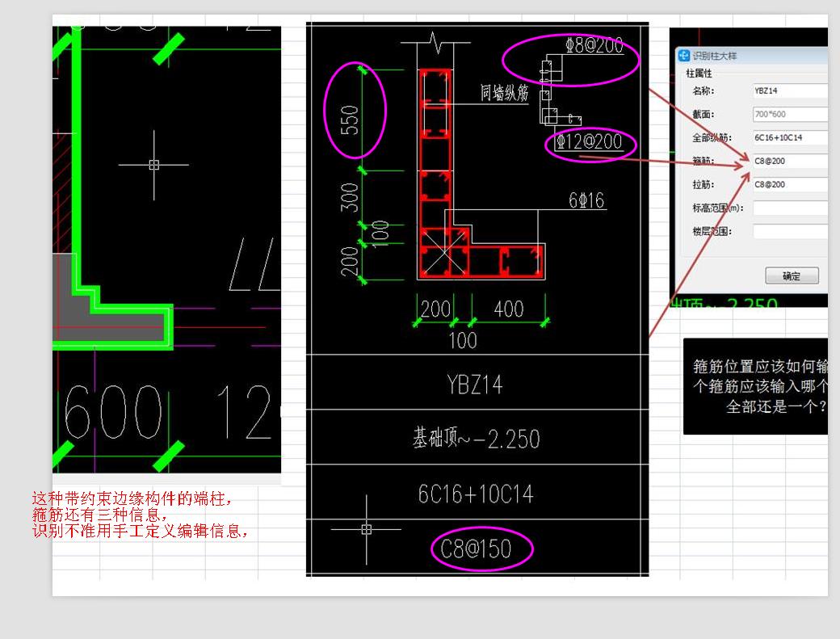Select the horizontal 400 dimension text
This screenshot has height=639, width=840.
coord(508,309)
